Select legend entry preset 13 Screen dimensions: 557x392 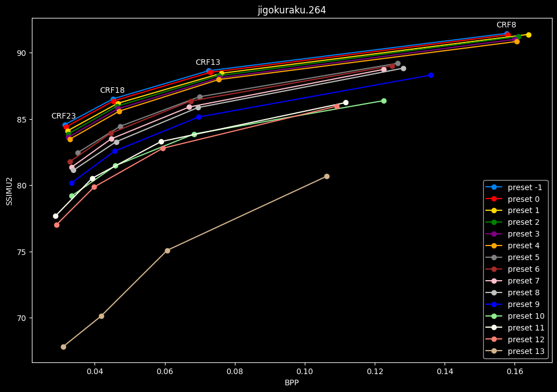(x=514, y=351)
